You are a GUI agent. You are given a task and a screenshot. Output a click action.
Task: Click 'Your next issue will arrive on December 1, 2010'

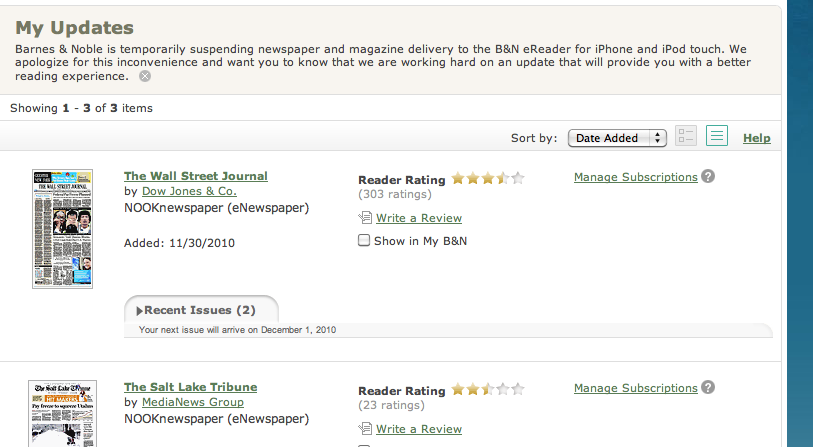tap(237, 330)
